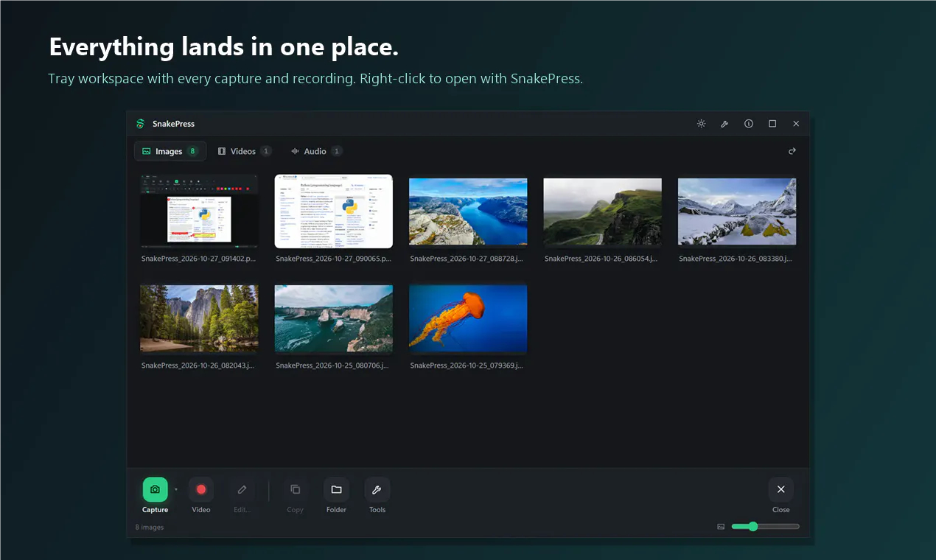The width and height of the screenshot is (936, 560).
Task: Open the info icon in title bar
Action: click(749, 124)
